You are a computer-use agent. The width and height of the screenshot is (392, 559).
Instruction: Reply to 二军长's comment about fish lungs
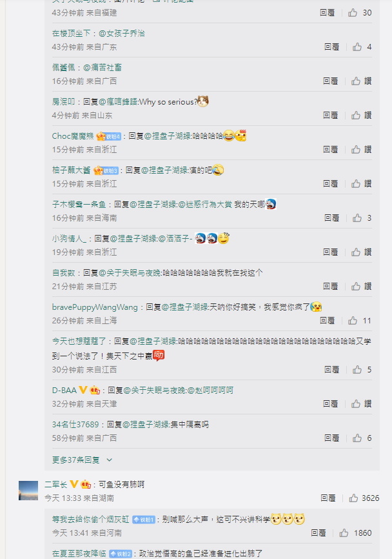[x=328, y=498]
